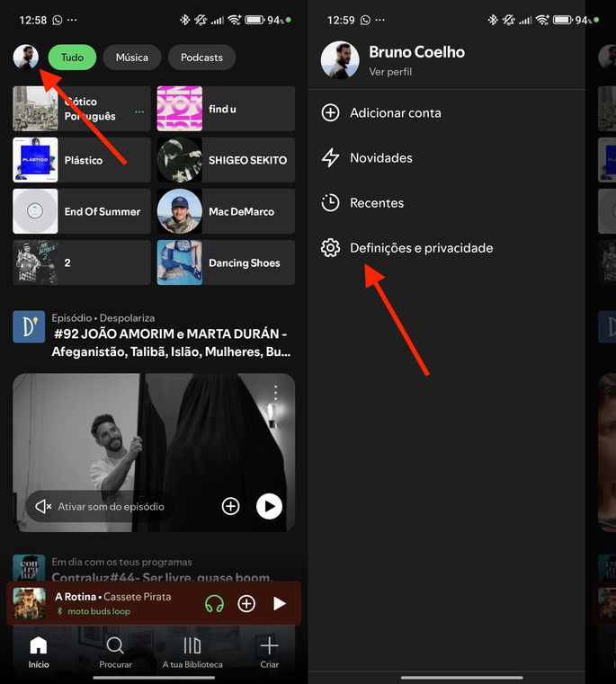This screenshot has height=684, width=616.
Task: Tap Novidades lightning icon
Action: pyautogui.click(x=331, y=157)
